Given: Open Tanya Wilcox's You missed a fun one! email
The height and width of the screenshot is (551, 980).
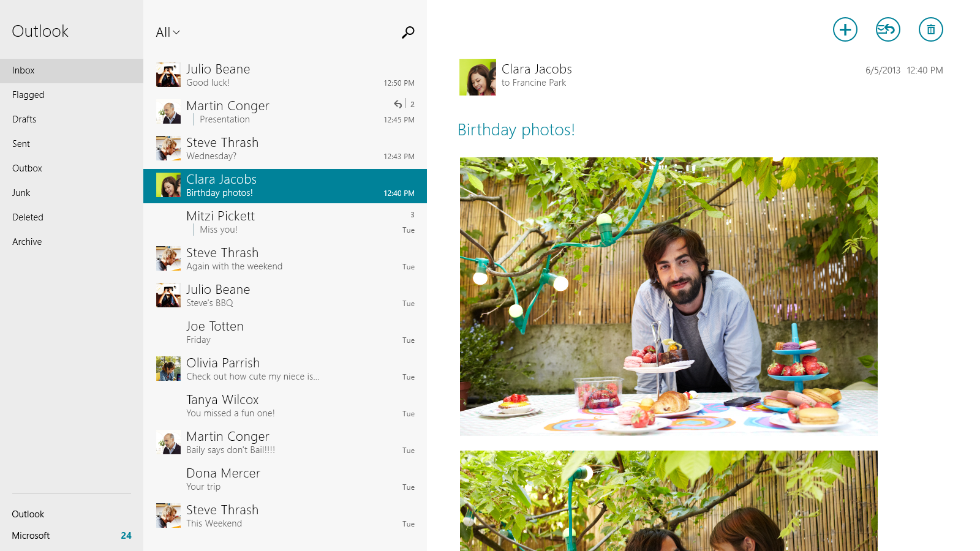Looking at the screenshot, I should coord(285,406).
